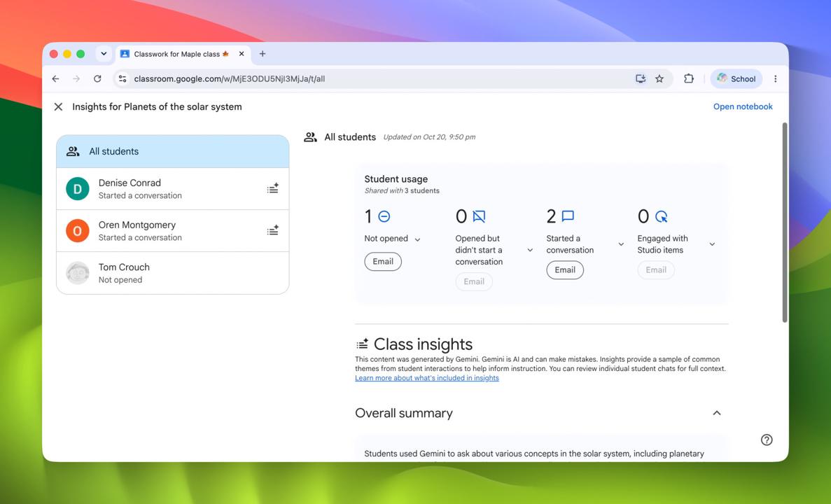Select Tom Crouch in the list

pyautogui.click(x=173, y=273)
